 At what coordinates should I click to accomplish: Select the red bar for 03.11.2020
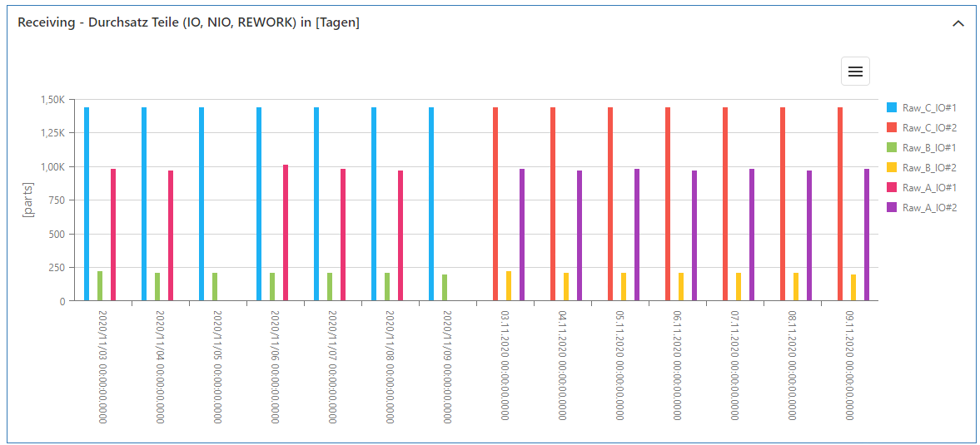click(495, 204)
